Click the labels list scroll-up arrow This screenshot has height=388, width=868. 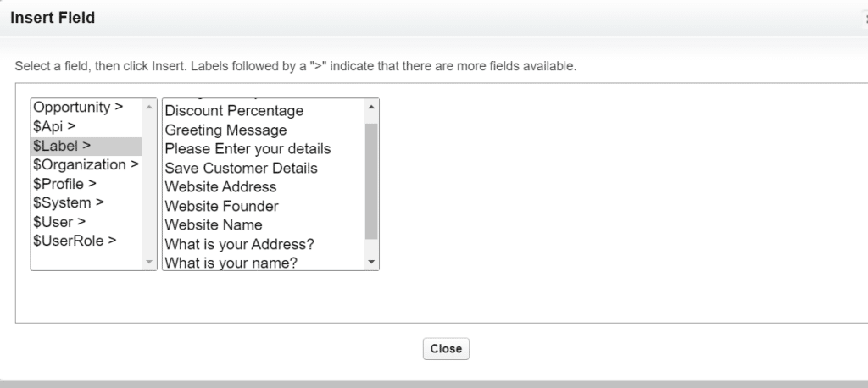(371, 108)
